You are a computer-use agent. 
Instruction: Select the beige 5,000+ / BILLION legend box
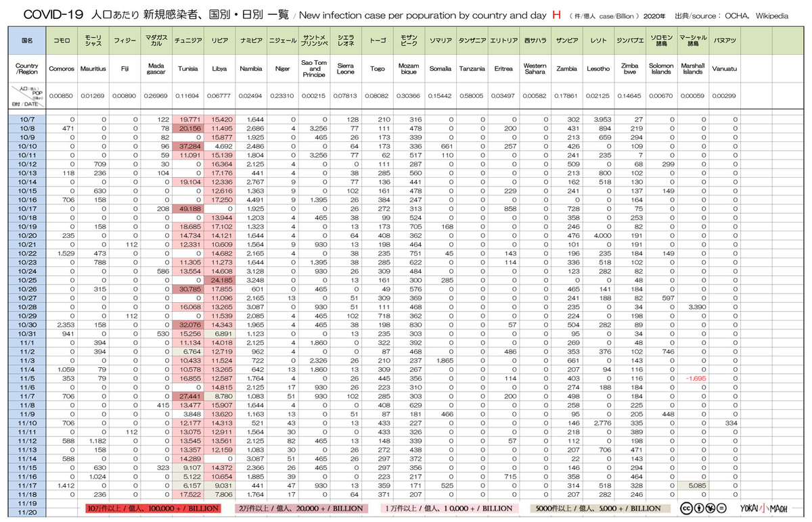pos(600,508)
